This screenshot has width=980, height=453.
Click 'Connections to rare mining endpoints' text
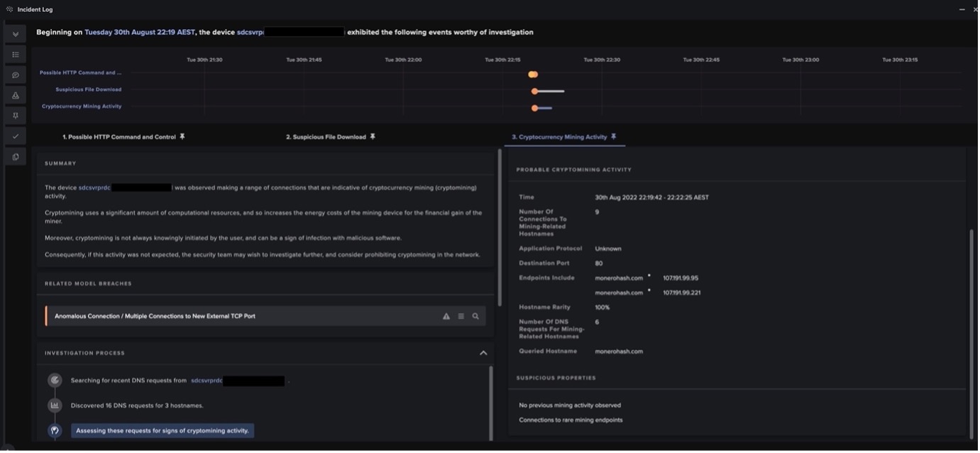click(571, 420)
